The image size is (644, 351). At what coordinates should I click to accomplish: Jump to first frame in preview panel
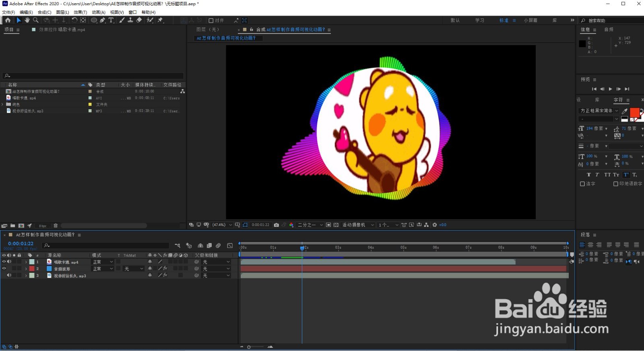click(594, 89)
